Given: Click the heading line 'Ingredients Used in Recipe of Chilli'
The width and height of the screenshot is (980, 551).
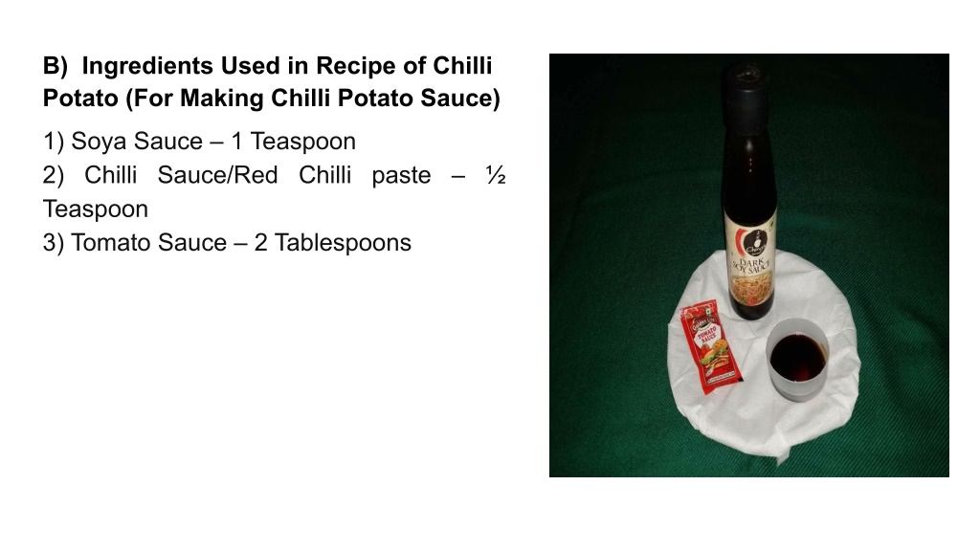Looking at the screenshot, I should point(287,66).
